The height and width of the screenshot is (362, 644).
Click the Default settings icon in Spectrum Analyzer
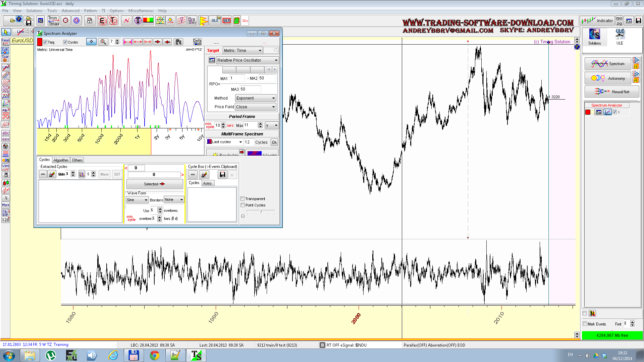[197, 42]
